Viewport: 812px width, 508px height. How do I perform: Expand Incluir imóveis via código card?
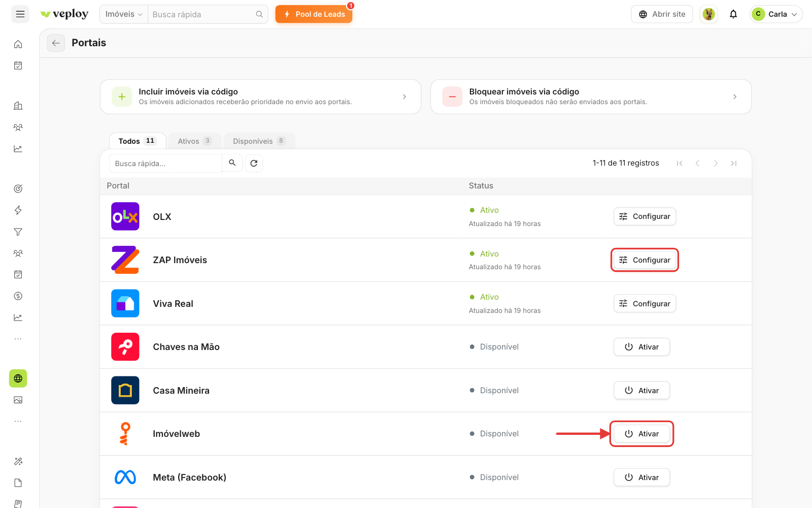260,97
